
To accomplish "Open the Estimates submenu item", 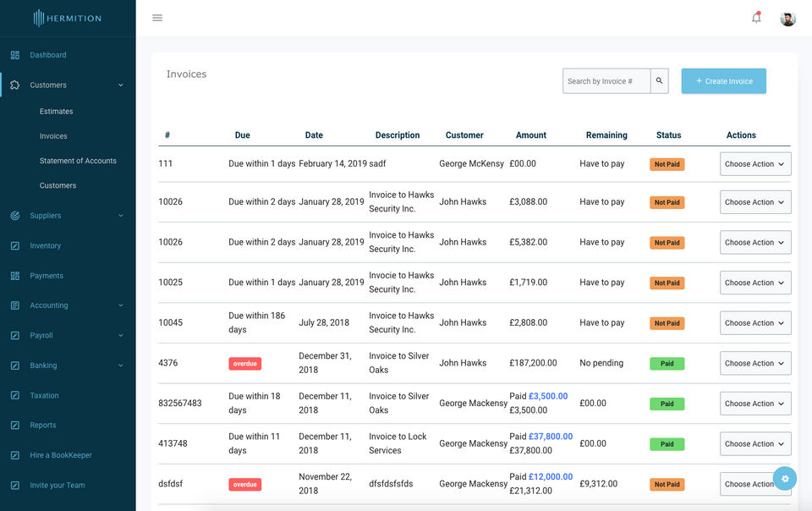I will click(x=57, y=112).
